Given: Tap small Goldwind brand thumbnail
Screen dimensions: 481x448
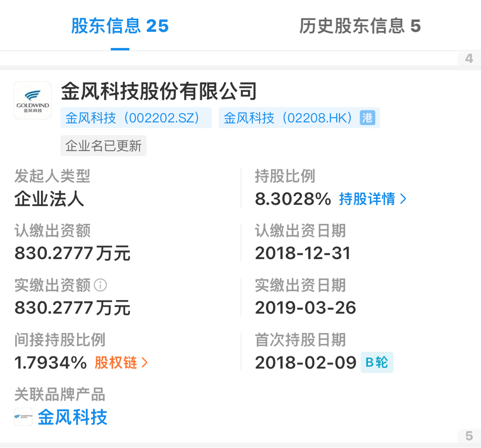Looking at the screenshot, I should click(x=23, y=417).
